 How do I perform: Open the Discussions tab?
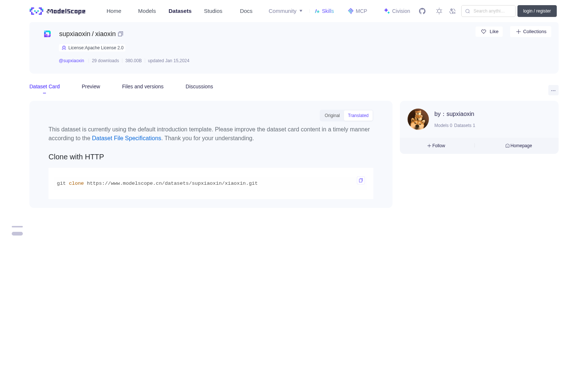pyautogui.click(x=199, y=87)
